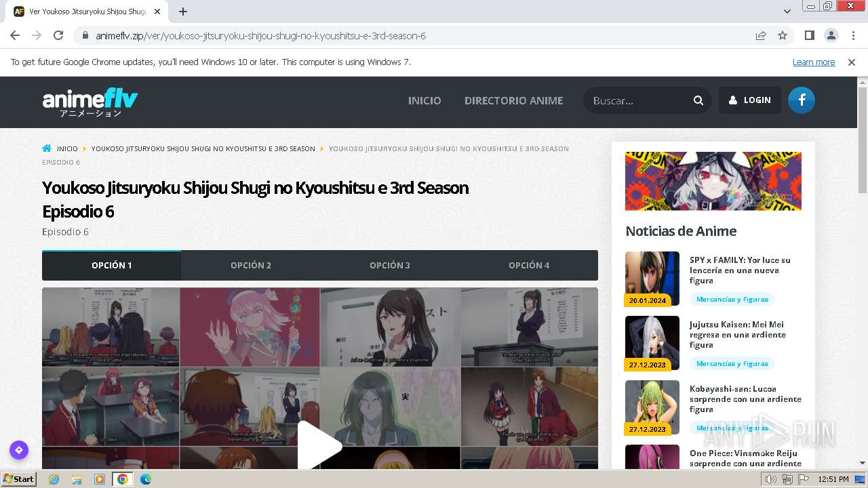
Task: Open Windows Media Player taskbar icon
Action: [100, 479]
